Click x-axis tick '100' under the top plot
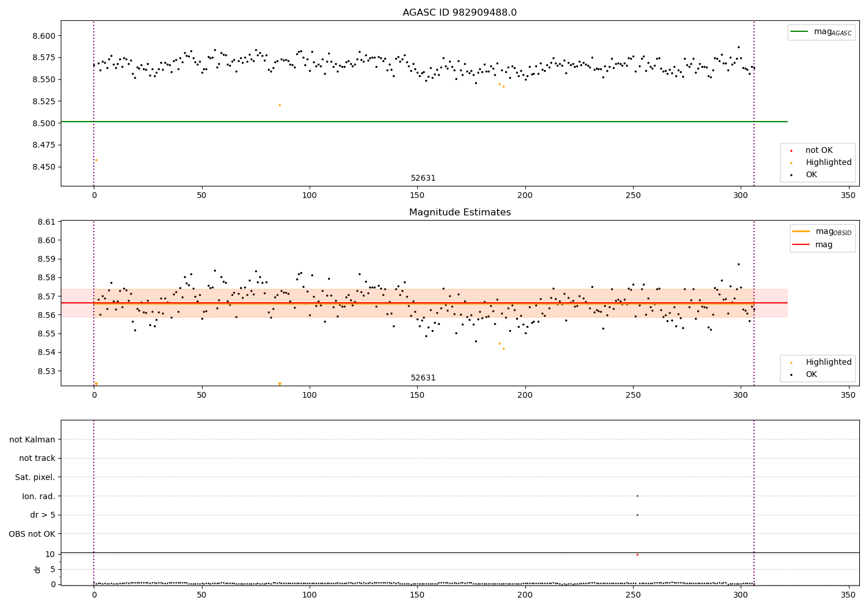The width and height of the screenshot is (868, 608). point(310,196)
